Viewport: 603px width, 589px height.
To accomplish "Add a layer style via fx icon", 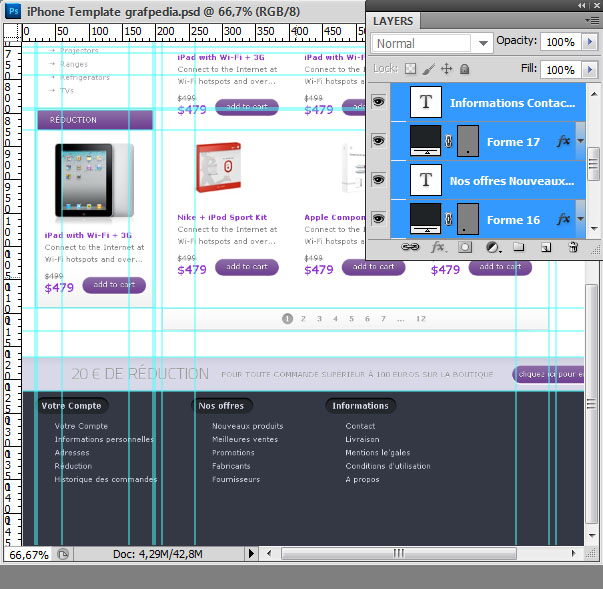I will coord(438,247).
